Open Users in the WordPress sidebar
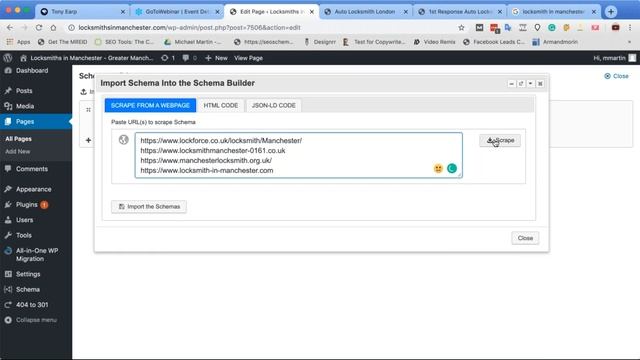Image resolution: width=640 pixels, height=360 pixels. coord(36,220)
